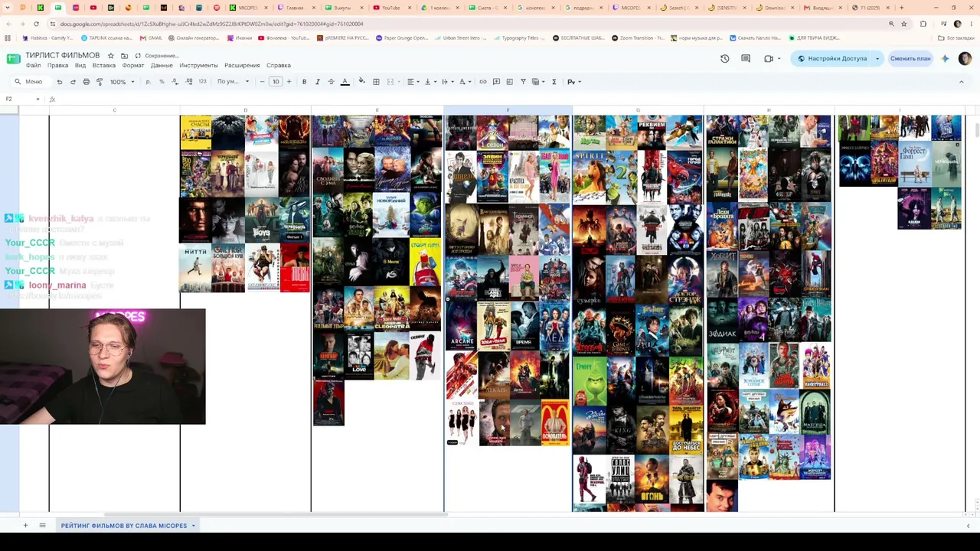This screenshot has width=980, height=551.
Task: Open the Формат menu
Action: point(133,66)
